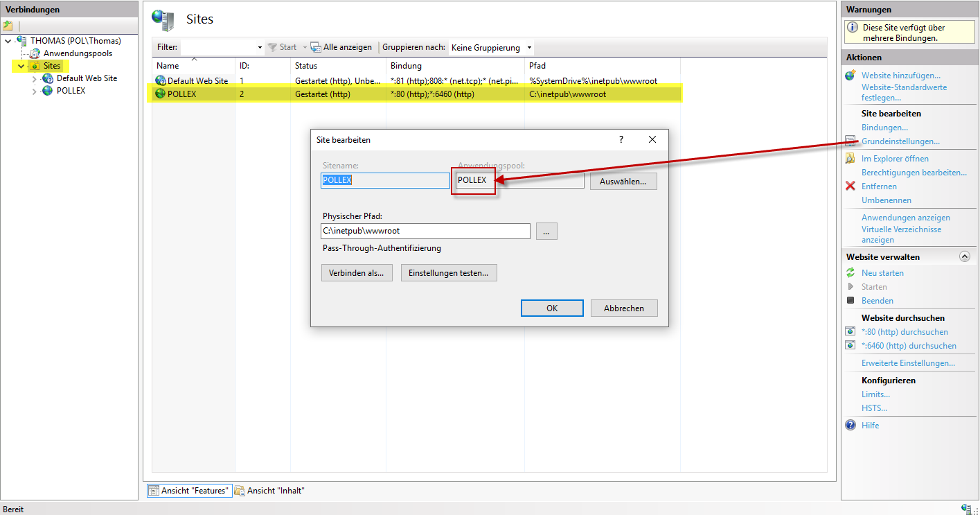Click the green Neu starten icon

coord(850,273)
